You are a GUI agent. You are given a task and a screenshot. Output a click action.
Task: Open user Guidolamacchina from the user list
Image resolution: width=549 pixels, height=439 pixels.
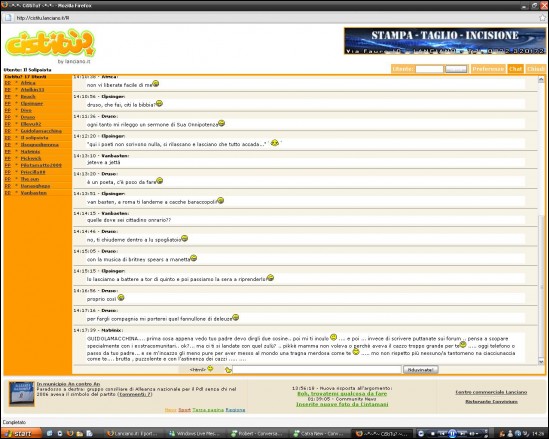[41, 131]
